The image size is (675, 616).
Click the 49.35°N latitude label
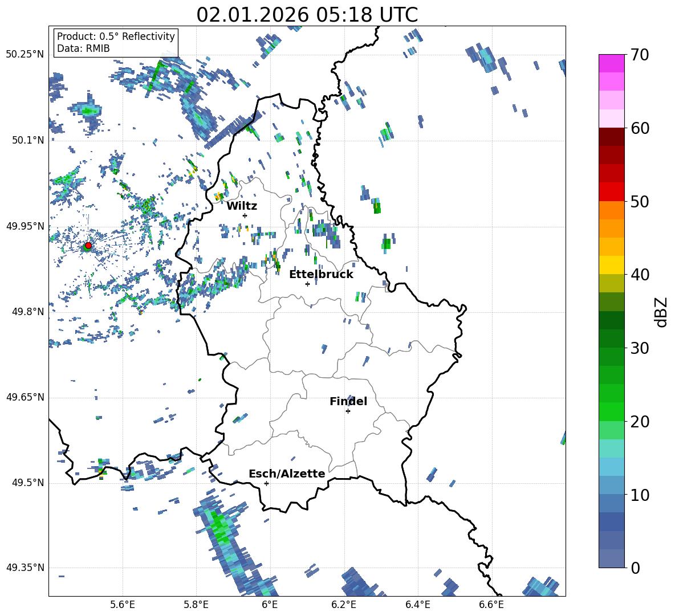pos(25,568)
